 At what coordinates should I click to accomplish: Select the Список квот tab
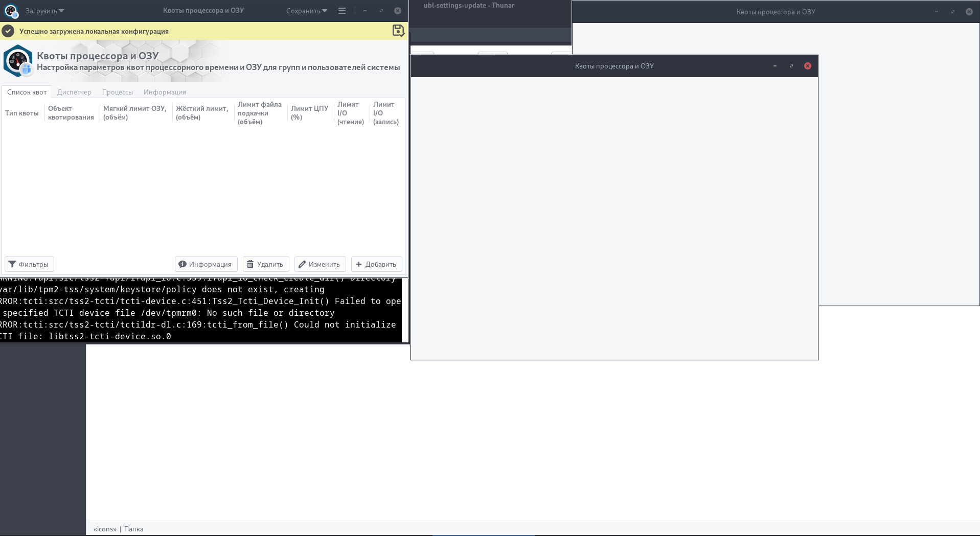tap(27, 92)
